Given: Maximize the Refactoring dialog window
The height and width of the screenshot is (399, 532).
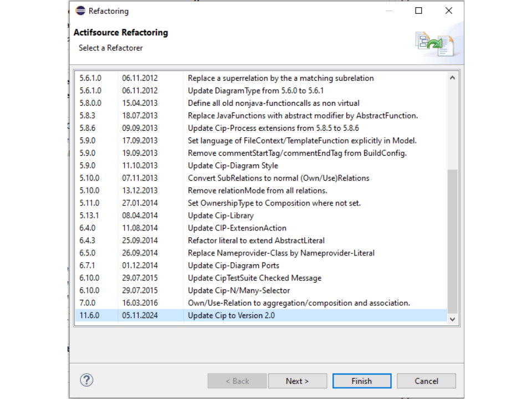Looking at the screenshot, I should 419,11.
